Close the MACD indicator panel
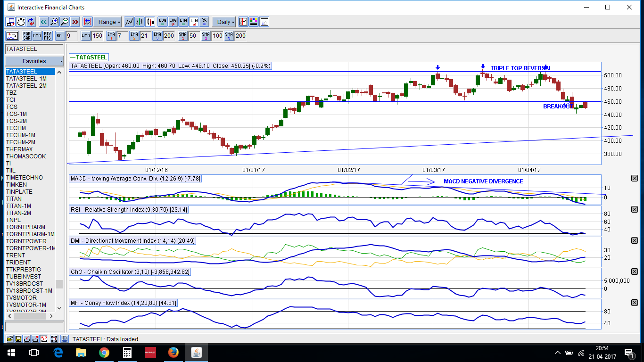644x362 pixels. tap(634, 178)
